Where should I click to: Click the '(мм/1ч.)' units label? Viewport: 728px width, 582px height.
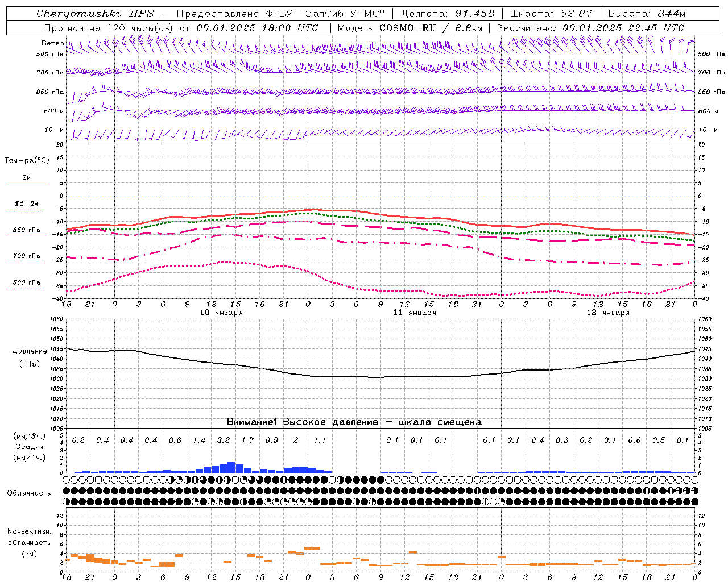tap(29, 458)
